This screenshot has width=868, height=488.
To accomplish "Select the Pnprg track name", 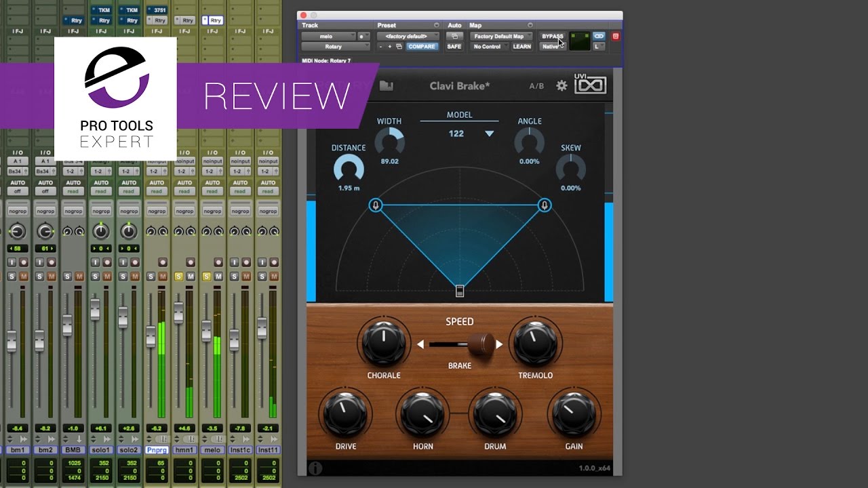I will pyautogui.click(x=157, y=450).
